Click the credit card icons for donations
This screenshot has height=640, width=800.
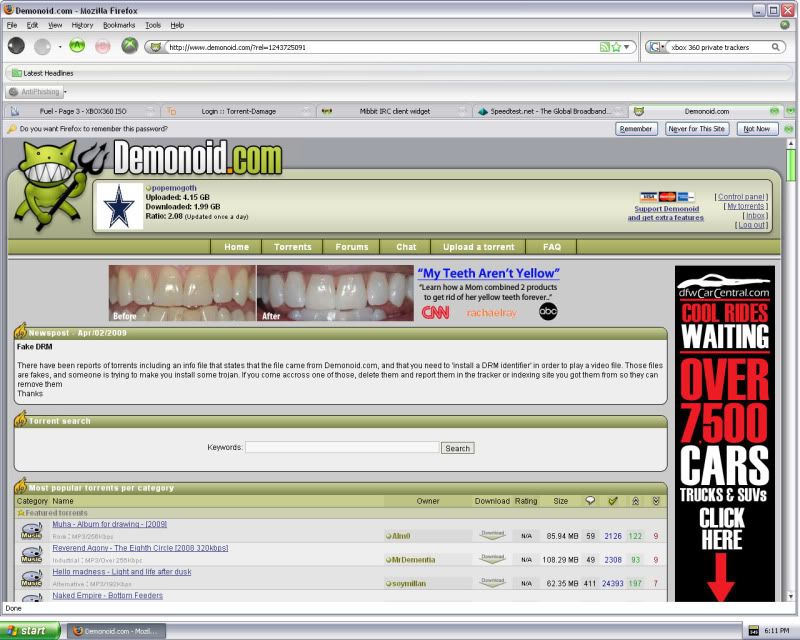pyautogui.click(x=666, y=196)
